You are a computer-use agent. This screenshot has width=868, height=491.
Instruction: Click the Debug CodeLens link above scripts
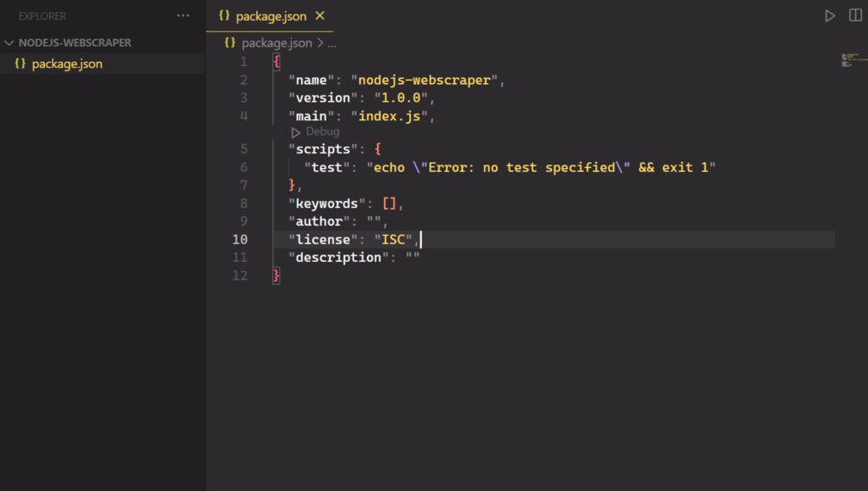(x=322, y=132)
